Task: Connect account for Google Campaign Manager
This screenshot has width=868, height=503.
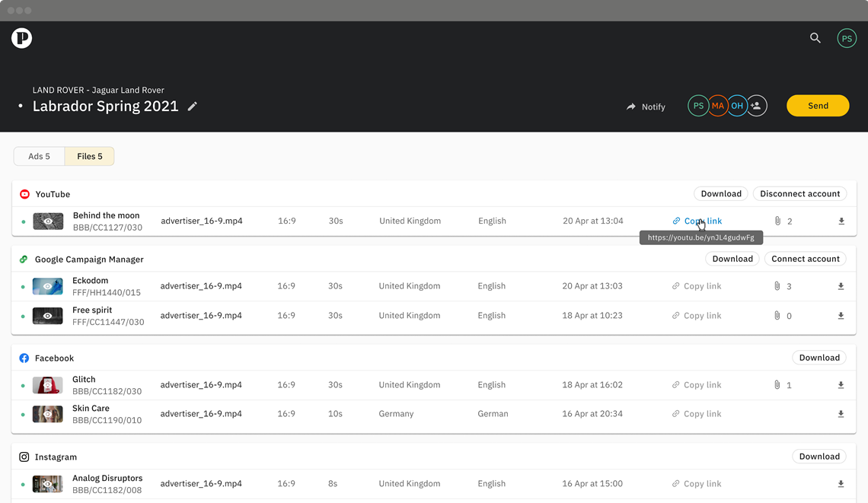Action: (806, 259)
